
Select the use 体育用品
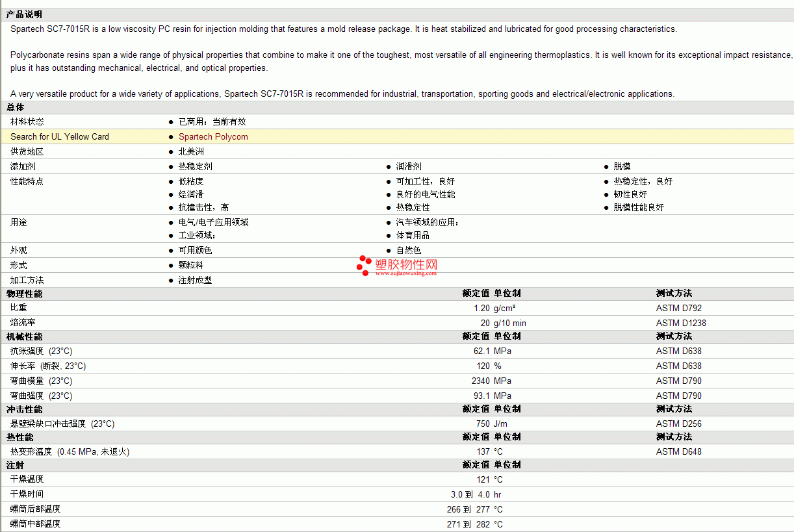pos(413,235)
